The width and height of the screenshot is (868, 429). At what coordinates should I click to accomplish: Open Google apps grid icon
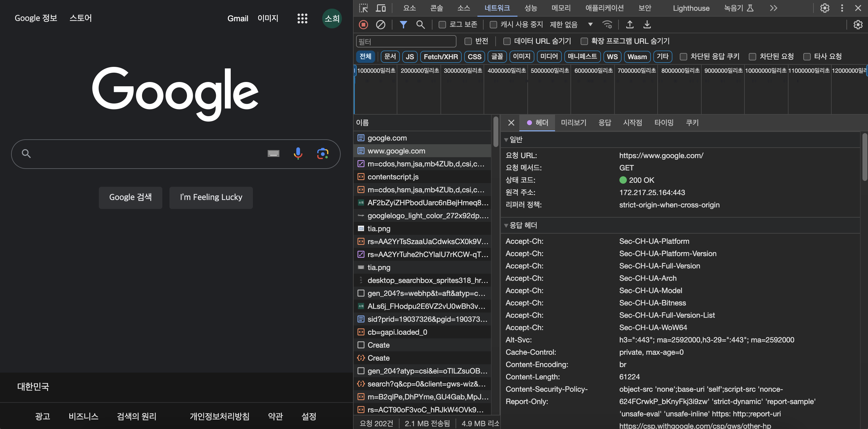tap(302, 18)
